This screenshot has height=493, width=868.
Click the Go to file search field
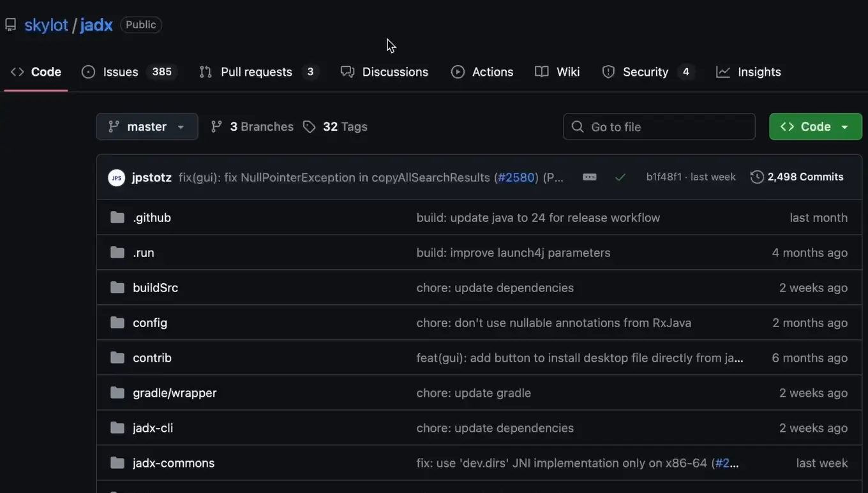coord(659,126)
